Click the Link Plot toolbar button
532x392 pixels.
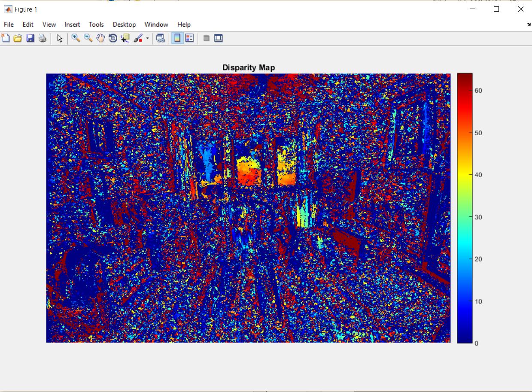coord(161,38)
